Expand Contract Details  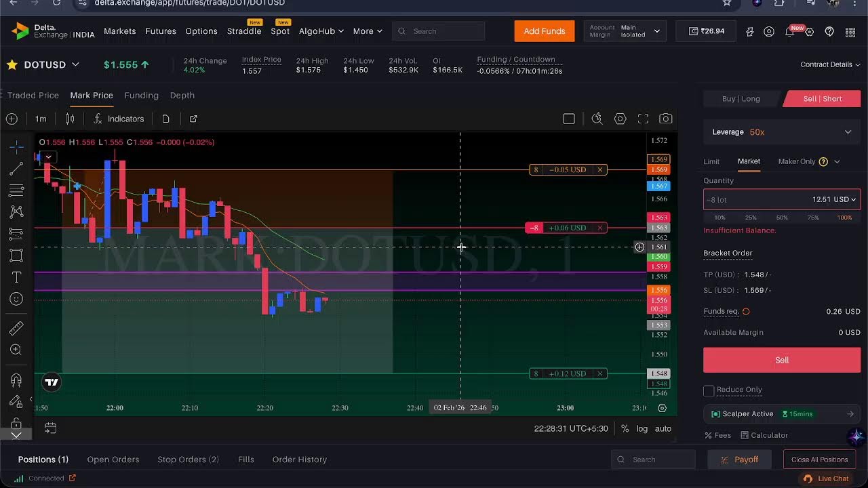pos(831,64)
